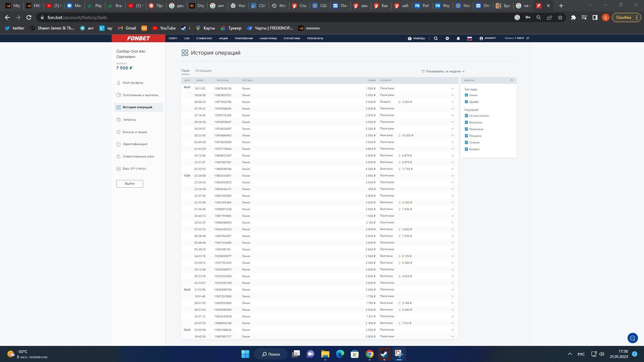Image resolution: width=644 pixels, height=362 pixels.
Task: Click the Выйти logout button
Action: click(129, 184)
